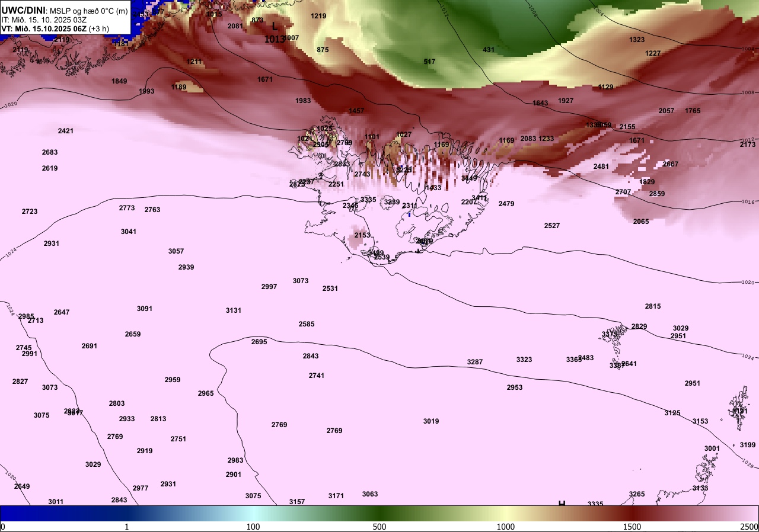The height and width of the screenshot is (532, 759).
Task: Click the freezing level value 3125
Action: pos(672,413)
